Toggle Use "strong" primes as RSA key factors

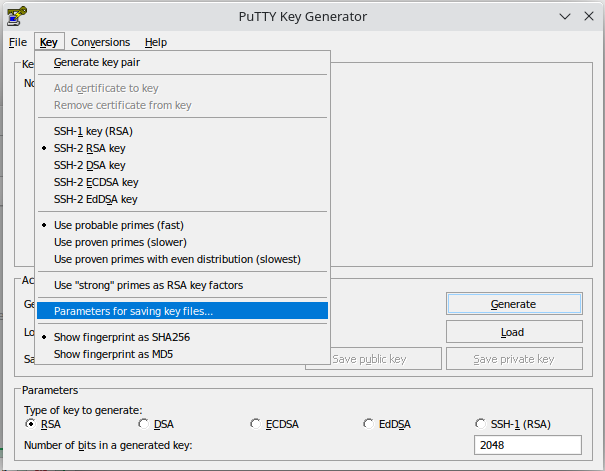(x=182, y=285)
